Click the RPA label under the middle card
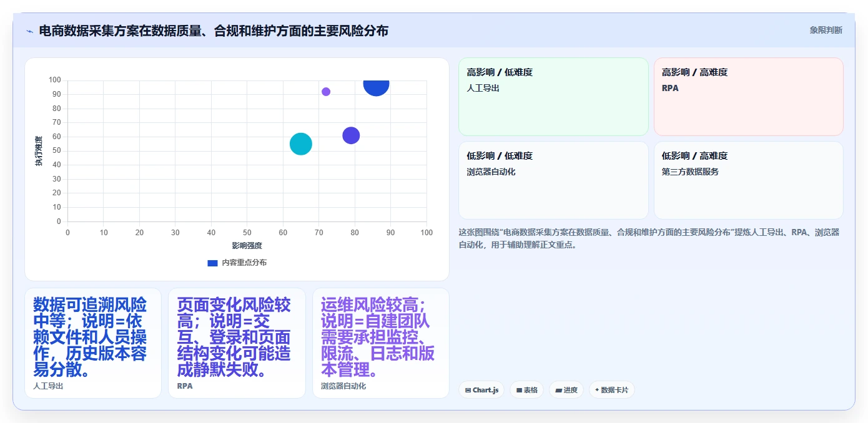The height and width of the screenshot is (423, 868). click(185, 386)
